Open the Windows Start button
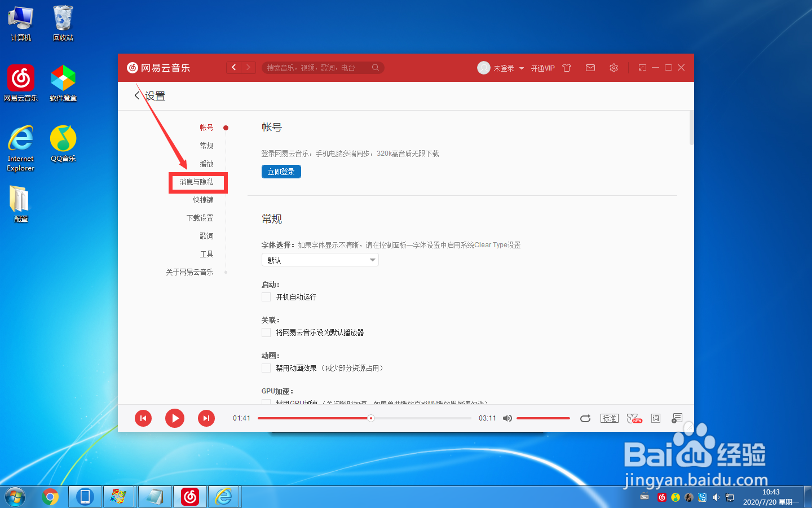The image size is (812, 508). [x=15, y=497]
